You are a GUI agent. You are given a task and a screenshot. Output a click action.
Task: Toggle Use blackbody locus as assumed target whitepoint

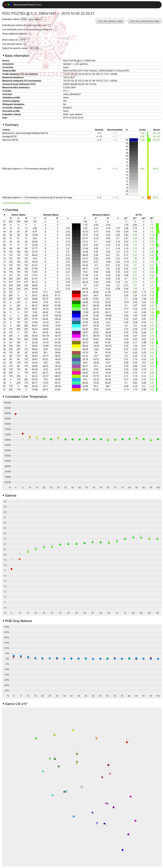pyautogui.click(x=55, y=30)
